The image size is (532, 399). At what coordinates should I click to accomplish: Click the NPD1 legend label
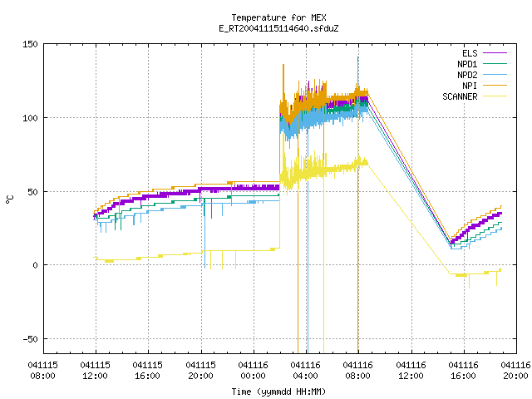tap(467, 64)
